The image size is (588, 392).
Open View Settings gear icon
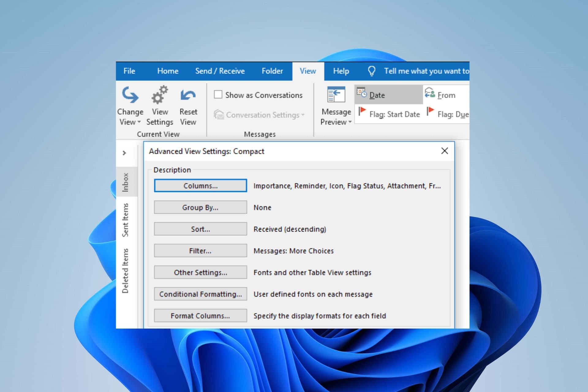[x=160, y=94]
